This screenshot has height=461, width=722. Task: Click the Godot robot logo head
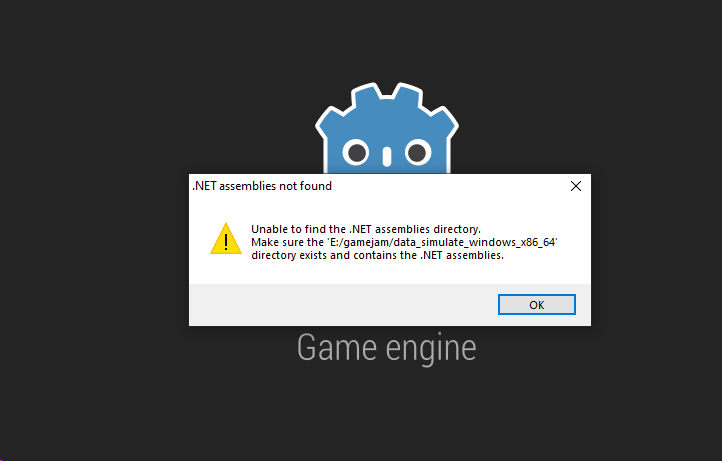point(387,128)
